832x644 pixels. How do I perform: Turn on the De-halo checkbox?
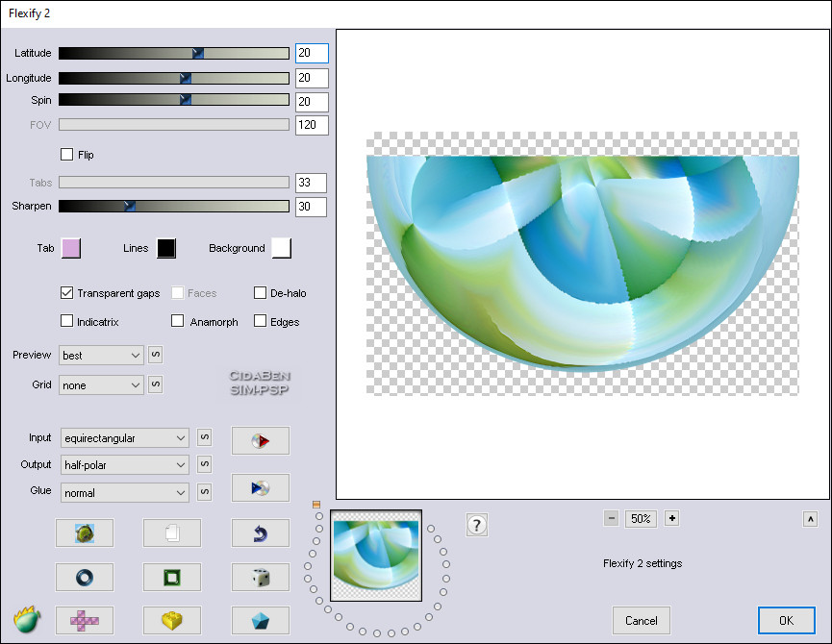pyautogui.click(x=261, y=293)
